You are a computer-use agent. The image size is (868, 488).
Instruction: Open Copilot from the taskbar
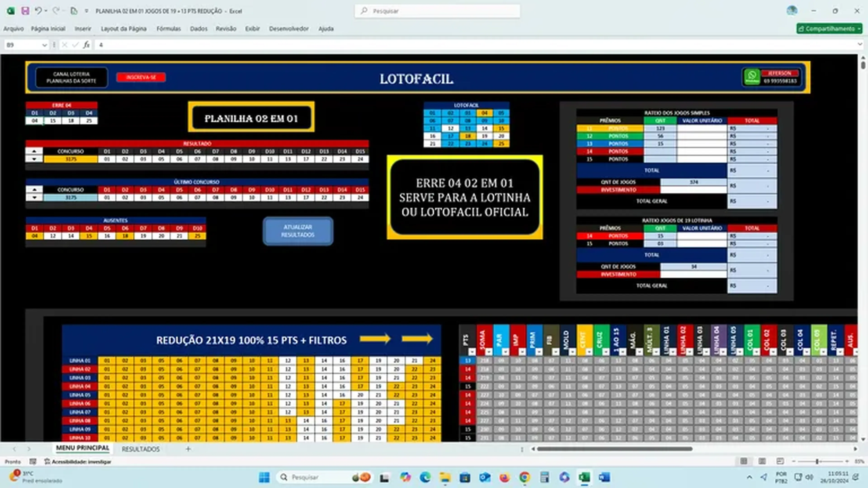pos(405,477)
